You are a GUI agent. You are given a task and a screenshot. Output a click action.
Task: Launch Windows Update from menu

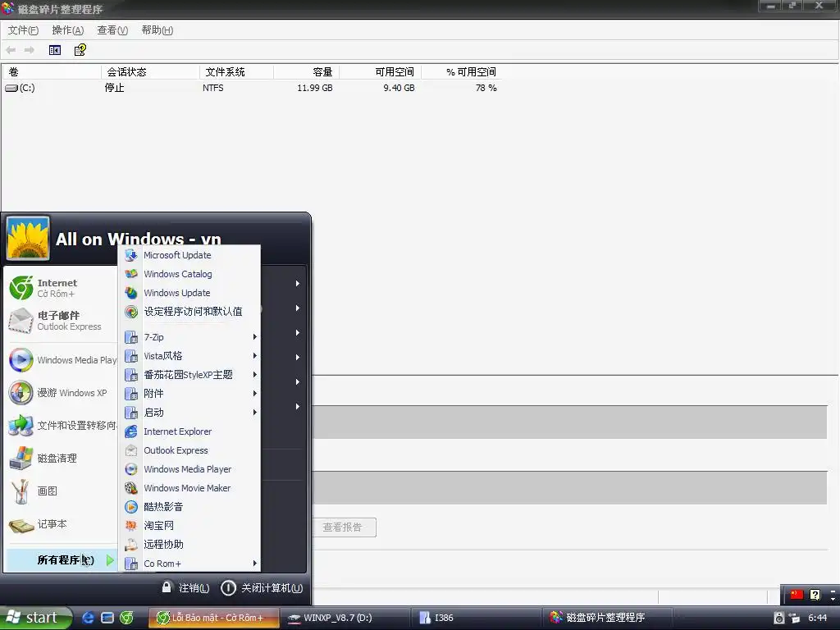pos(189,293)
